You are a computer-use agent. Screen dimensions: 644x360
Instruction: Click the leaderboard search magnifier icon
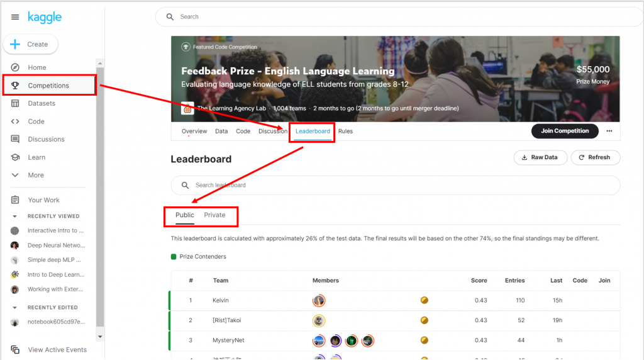coord(186,185)
